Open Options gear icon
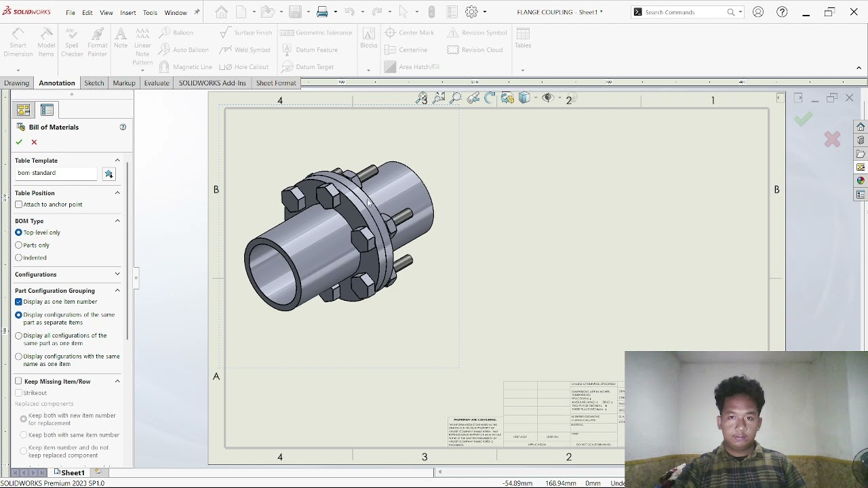Viewport: 868px width, 488px height. coord(472,12)
